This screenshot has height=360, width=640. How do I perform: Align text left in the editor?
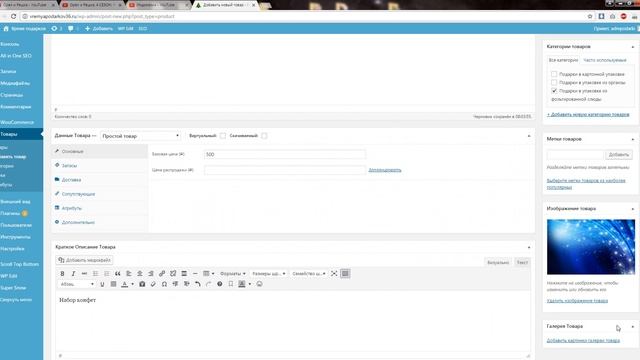[129, 273]
